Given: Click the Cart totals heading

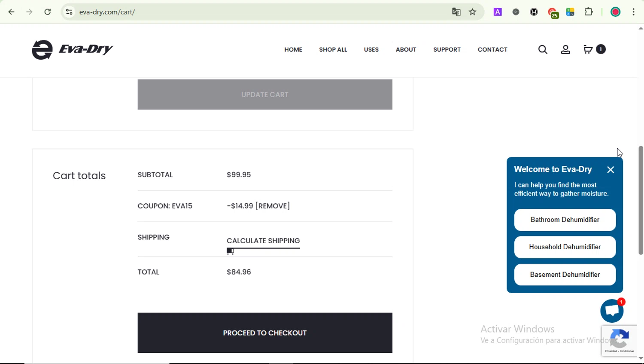Looking at the screenshot, I should [x=79, y=176].
